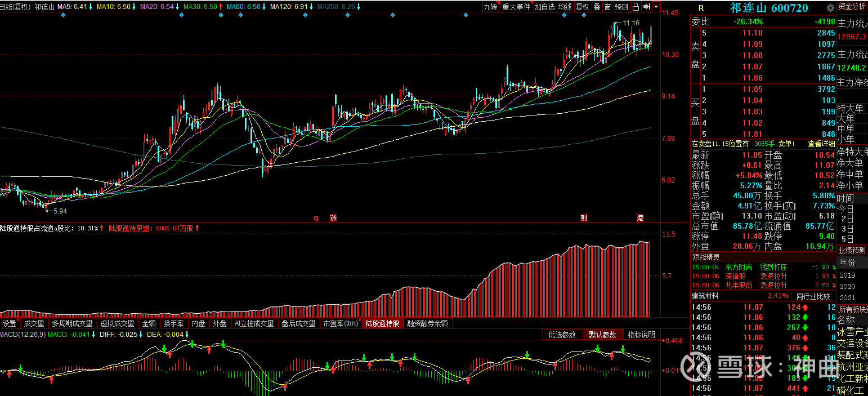Select 兆丰股份 in 短线精灵 list
Image resolution: width=868 pixels, height=396 pixels.
point(739,285)
